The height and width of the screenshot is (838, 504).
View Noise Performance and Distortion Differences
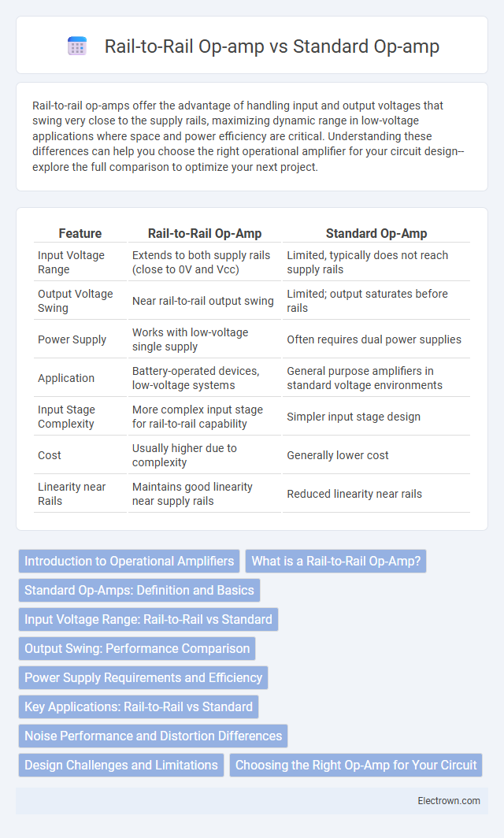[154, 736]
